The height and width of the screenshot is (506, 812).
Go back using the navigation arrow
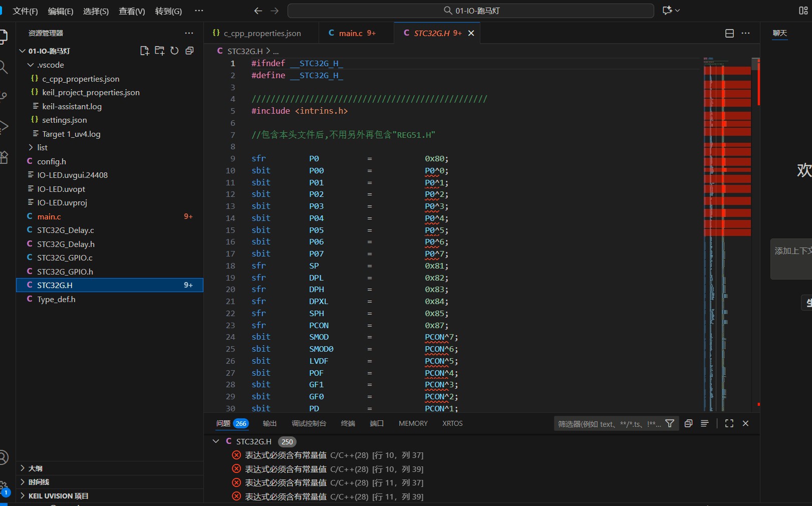(258, 11)
